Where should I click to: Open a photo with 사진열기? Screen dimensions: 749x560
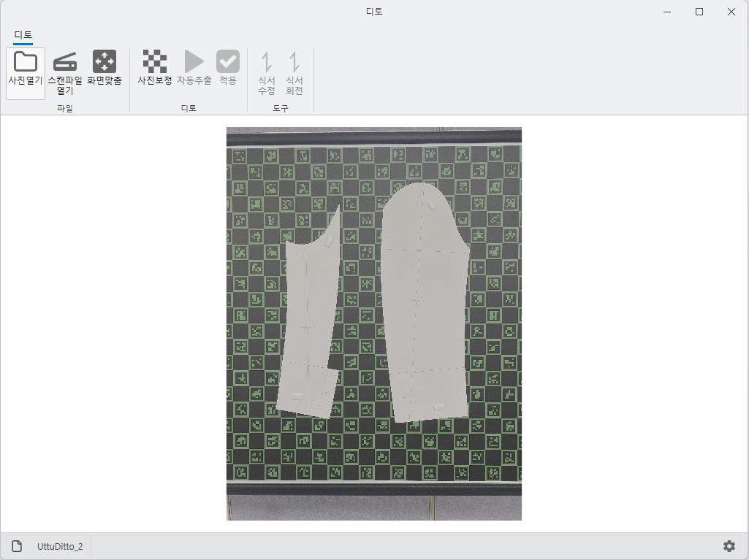click(x=26, y=73)
